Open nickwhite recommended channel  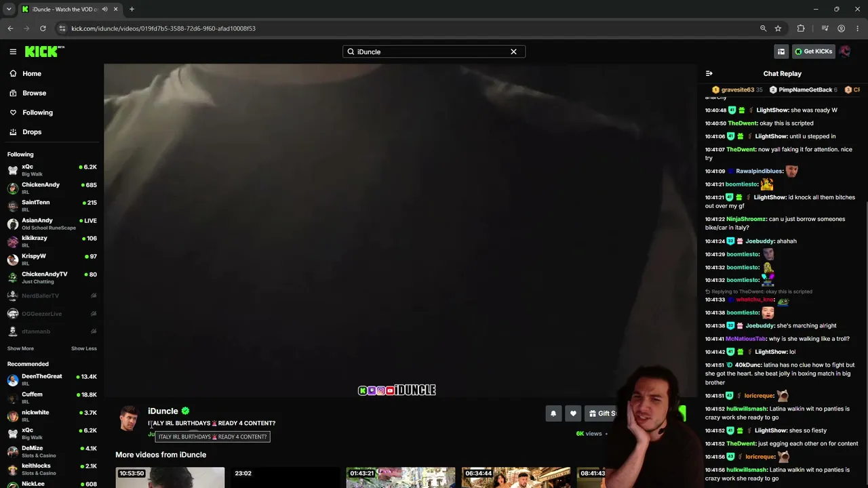point(52,415)
